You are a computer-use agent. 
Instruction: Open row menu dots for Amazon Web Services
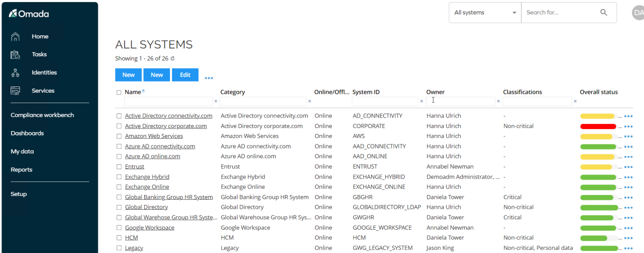coord(628,137)
